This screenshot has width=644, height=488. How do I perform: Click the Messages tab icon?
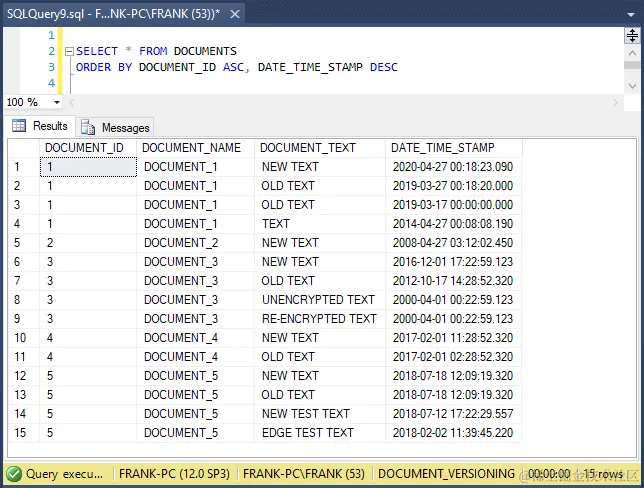(x=88, y=127)
